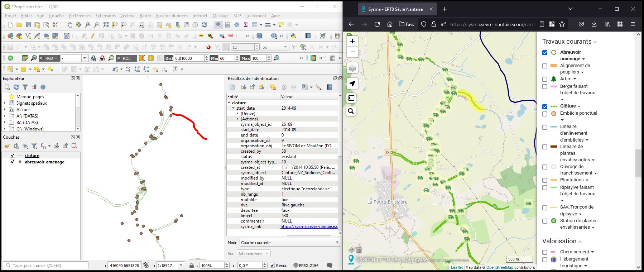Open the Traitement menu
Image resolution: width=644 pixels, height=272 pixels.
255,16
